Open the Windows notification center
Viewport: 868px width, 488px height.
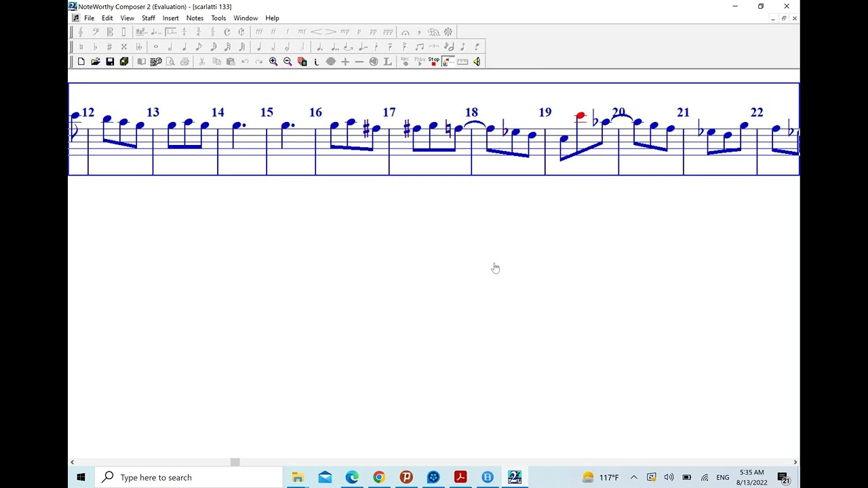point(783,478)
